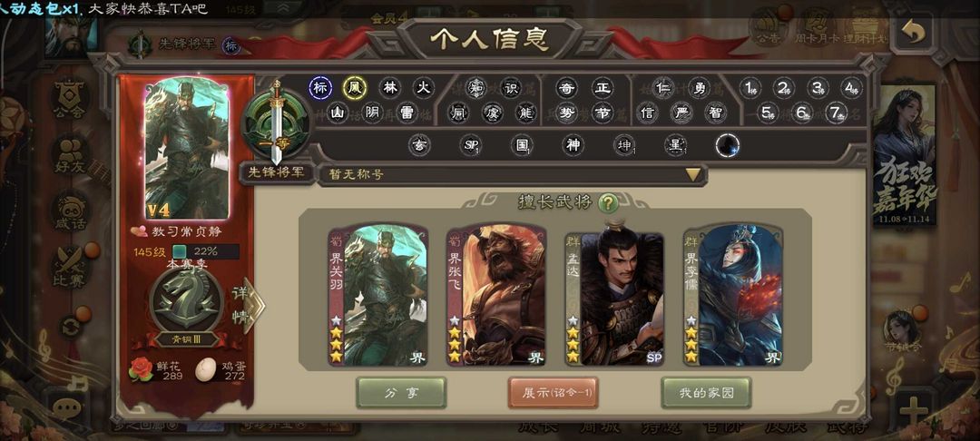Open the 公会 guild sidebar icon
Image resolution: width=980 pixels, height=441 pixels.
[x=69, y=99]
